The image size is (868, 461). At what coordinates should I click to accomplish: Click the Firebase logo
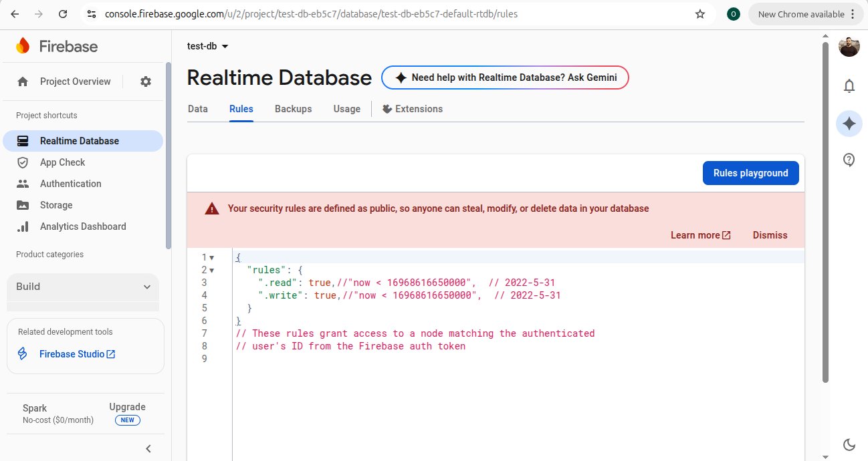pyautogui.click(x=57, y=46)
